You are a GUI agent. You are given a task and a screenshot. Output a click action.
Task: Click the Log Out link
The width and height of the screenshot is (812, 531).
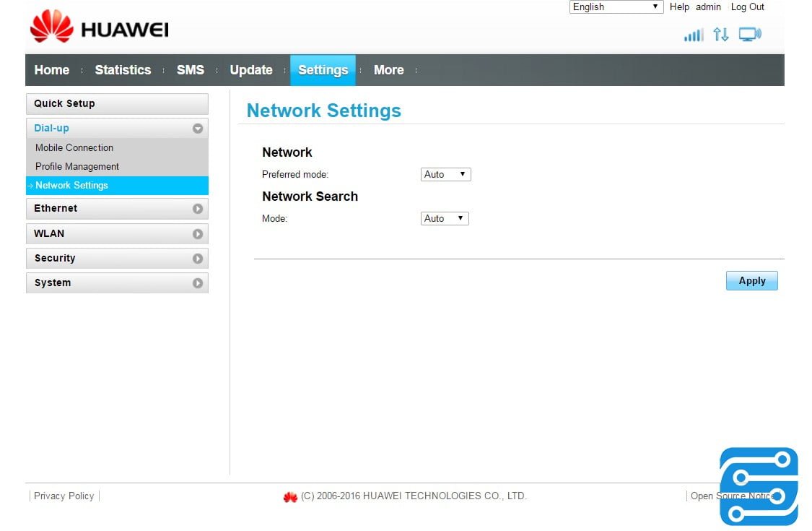pos(747,7)
